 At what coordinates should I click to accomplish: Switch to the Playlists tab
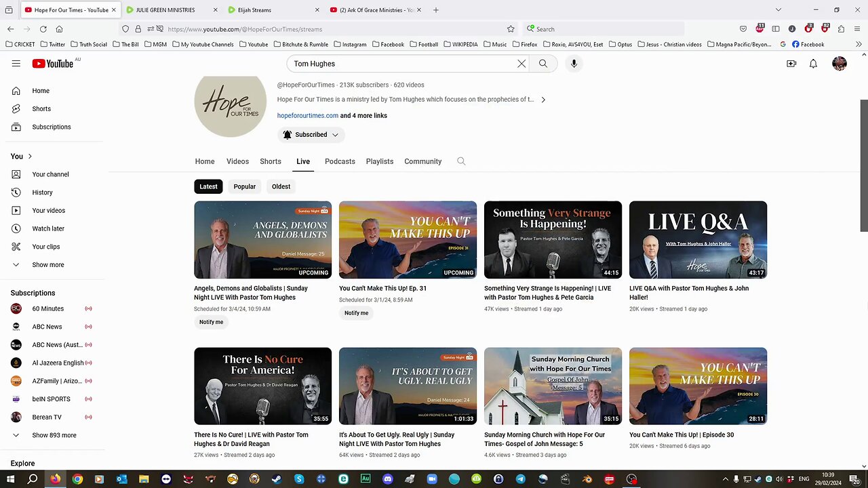(x=380, y=161)
